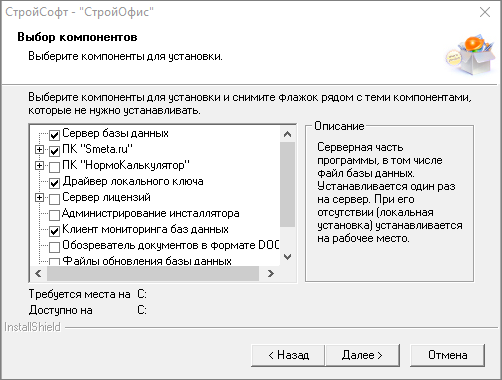
Task: Click the installer box icon in header
Action: (470, 54)
